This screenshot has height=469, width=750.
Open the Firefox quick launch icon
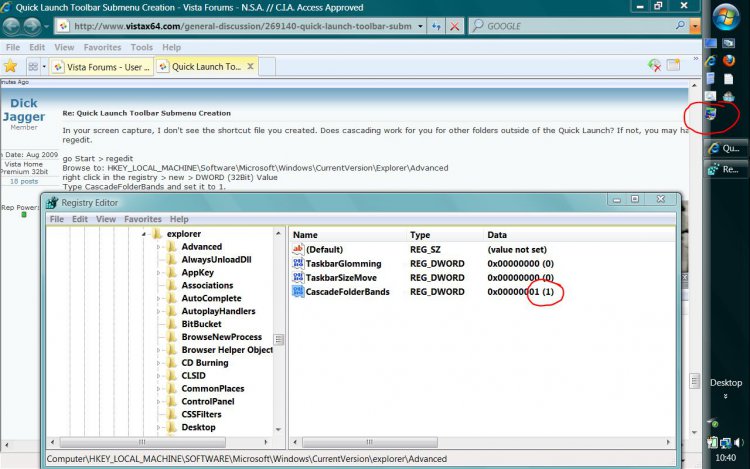728,60
